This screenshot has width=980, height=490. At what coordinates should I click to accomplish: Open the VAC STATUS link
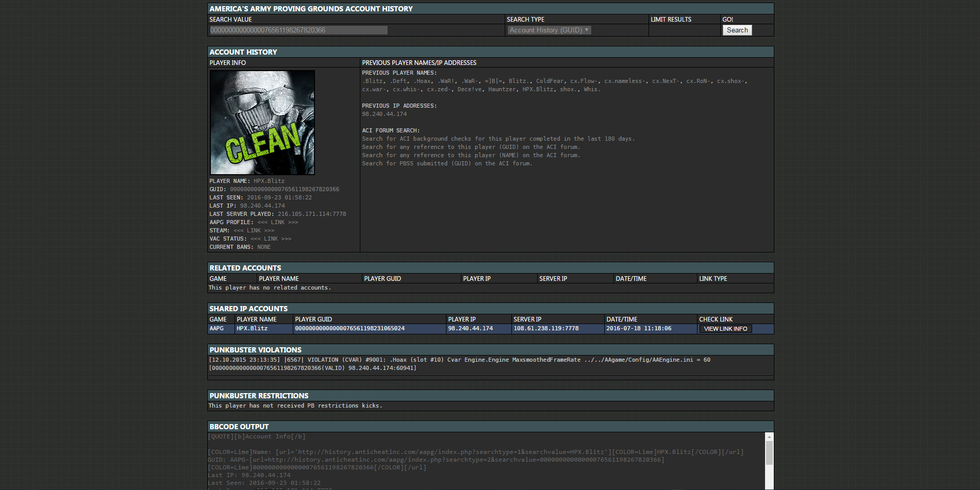click(x=271, y=239)
